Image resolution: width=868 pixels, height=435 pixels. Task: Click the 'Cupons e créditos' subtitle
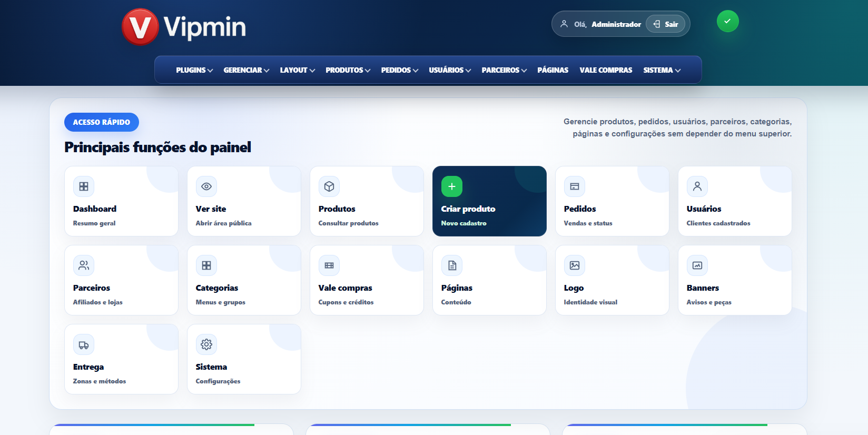click(346, 302)
